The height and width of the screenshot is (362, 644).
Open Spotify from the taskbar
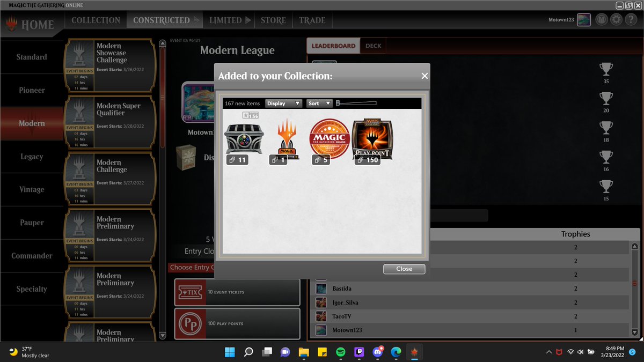coord(340,352)
